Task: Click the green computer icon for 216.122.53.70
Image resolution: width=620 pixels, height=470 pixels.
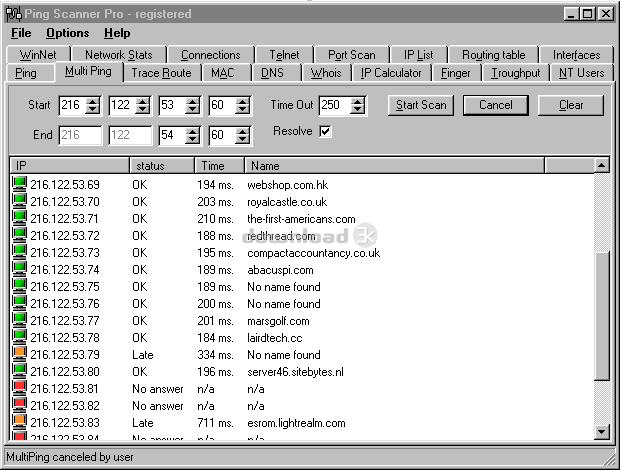Action: pos(19,201)
